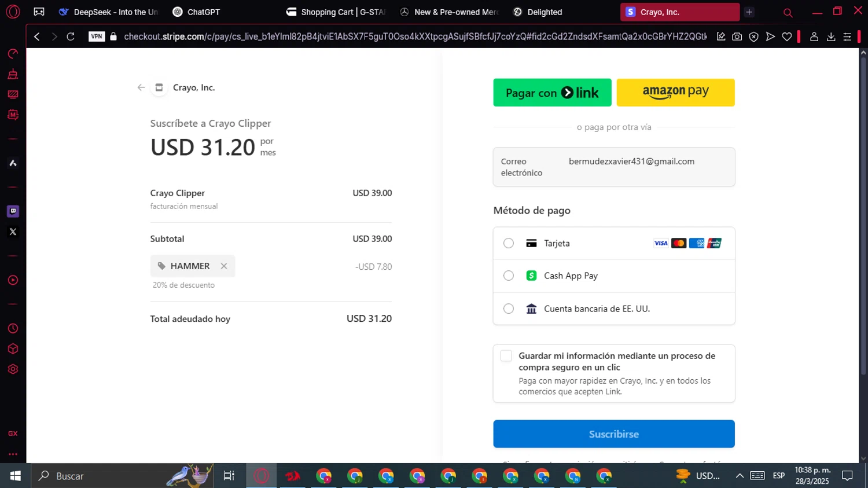Viewport: 868px width, 488px height.
Task: Open the Pinboards icon in address bar
Action: pos(721,36)
